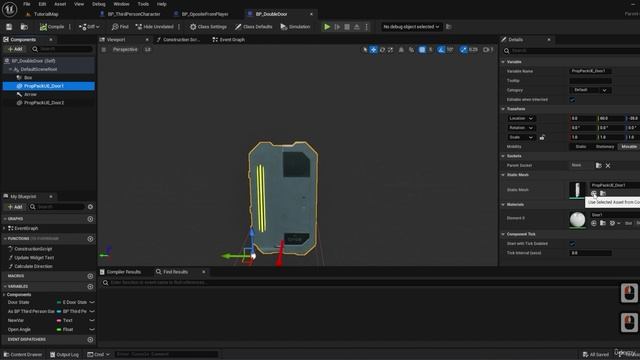
Task: Choose the Select objects mode icon in viewport
Action: point(365,50)
